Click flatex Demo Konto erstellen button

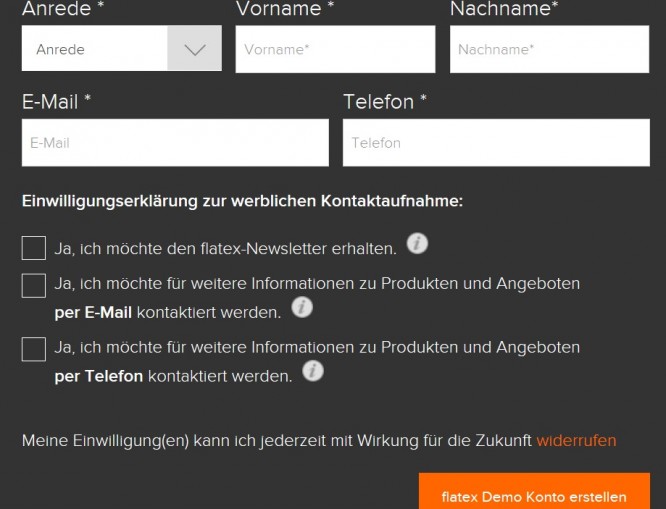click(x=534, y=491)
